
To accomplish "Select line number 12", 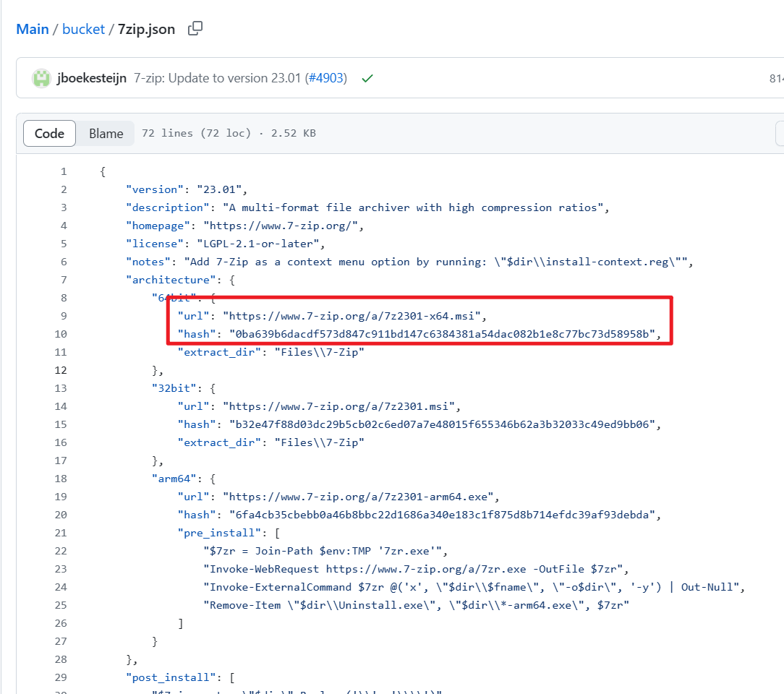I will 61,370.
